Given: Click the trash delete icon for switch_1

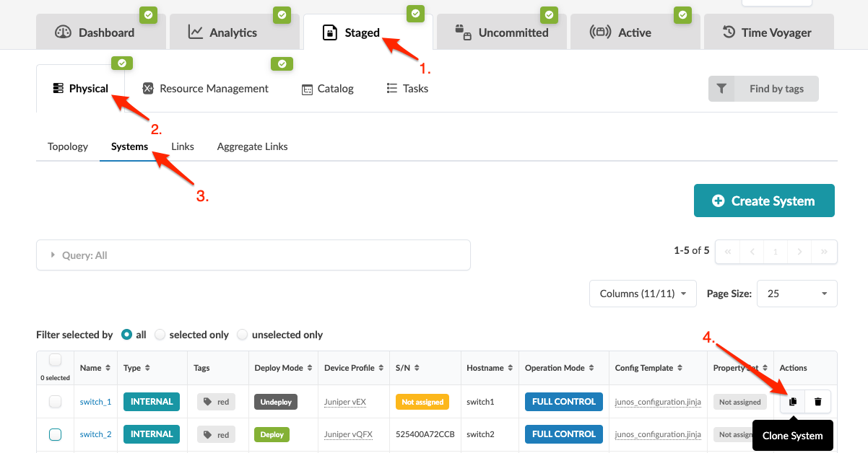Looking at the screenshot, I should click(x=817, y=402).
